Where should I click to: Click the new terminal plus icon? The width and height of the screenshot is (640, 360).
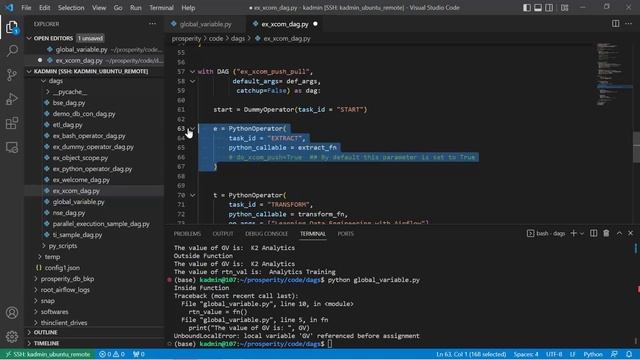(x=573, y=233)
